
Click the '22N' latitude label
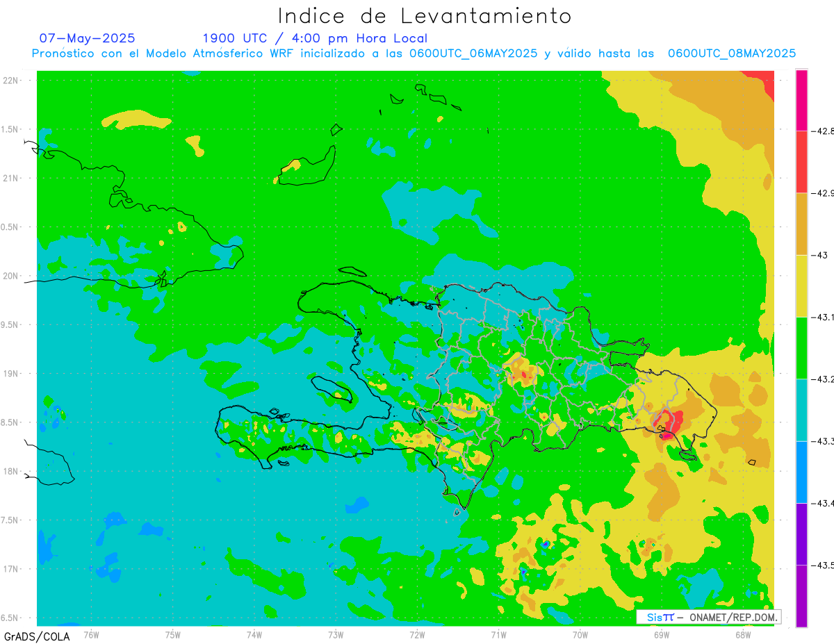10,81
